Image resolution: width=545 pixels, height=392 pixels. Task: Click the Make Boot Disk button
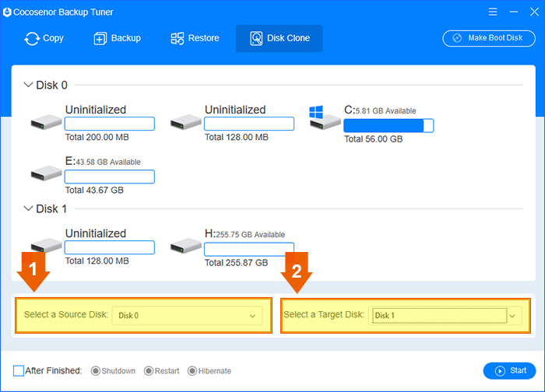click(x=489, y=38)
